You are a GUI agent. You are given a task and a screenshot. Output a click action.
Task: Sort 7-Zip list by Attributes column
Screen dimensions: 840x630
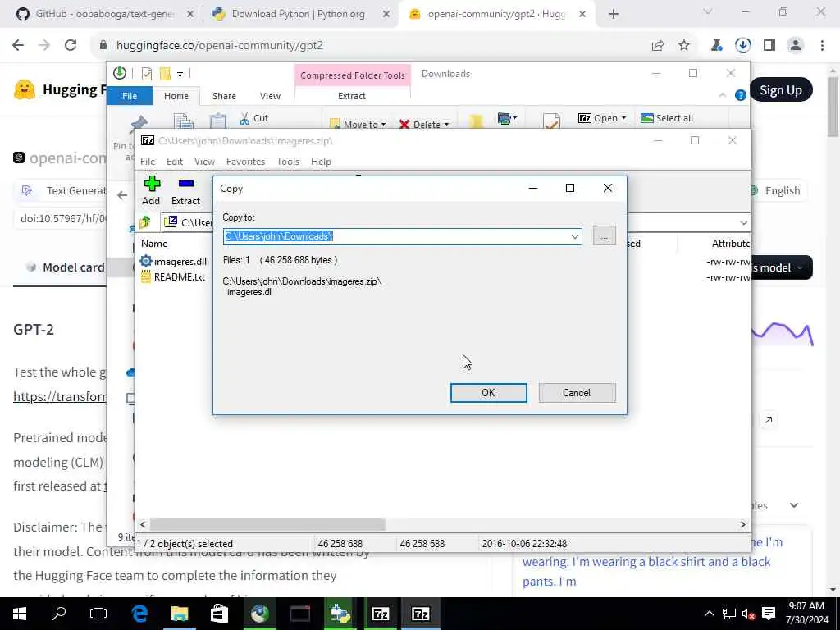[x=730, y=243]
